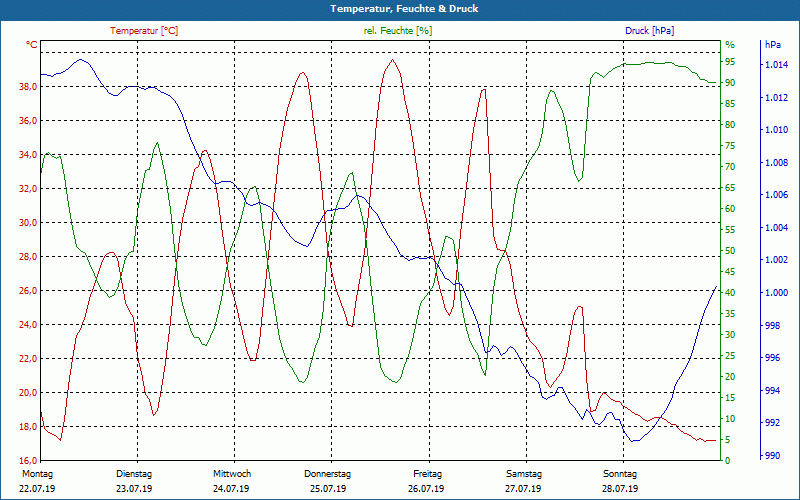
Task: Click the 55 humidity axis value
Action: [730, 230]
